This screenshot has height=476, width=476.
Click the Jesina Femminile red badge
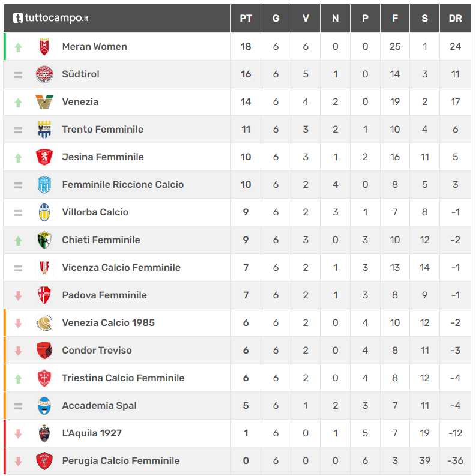[44, 157]
